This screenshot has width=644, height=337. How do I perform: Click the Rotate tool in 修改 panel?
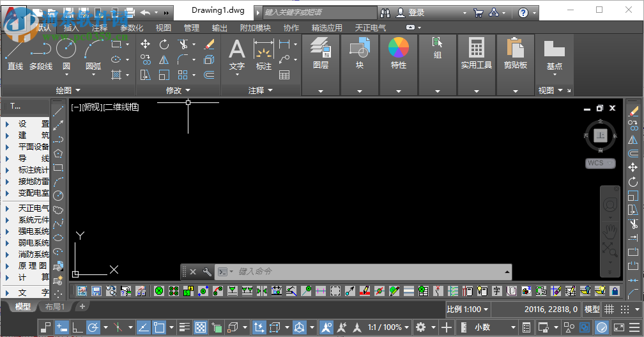(x=164, y=44)
